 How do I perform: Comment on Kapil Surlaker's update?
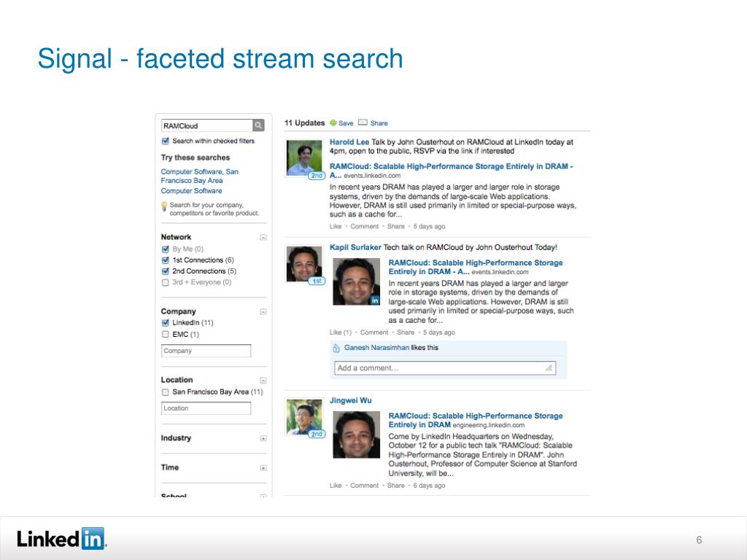374,332
